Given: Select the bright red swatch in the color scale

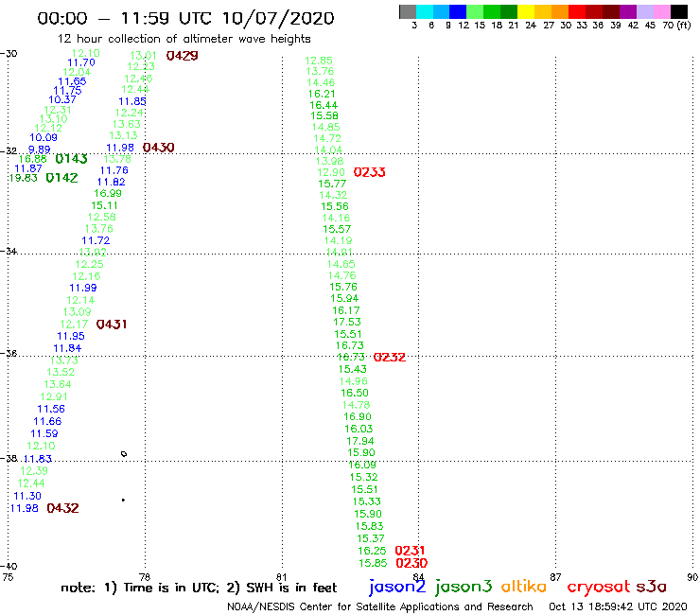Looking at the screenshot, I should click(x=577, y=11).
